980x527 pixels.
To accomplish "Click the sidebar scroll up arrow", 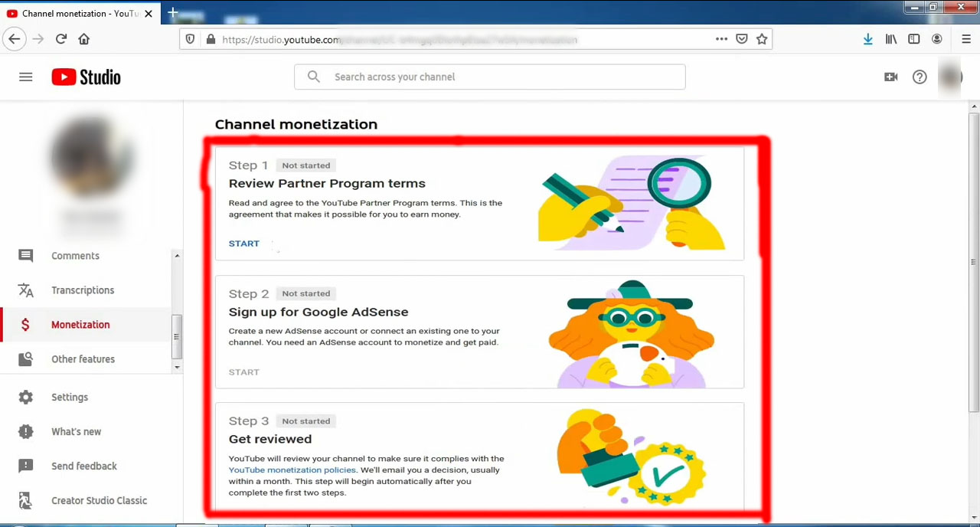I will (x=177, y=256).
